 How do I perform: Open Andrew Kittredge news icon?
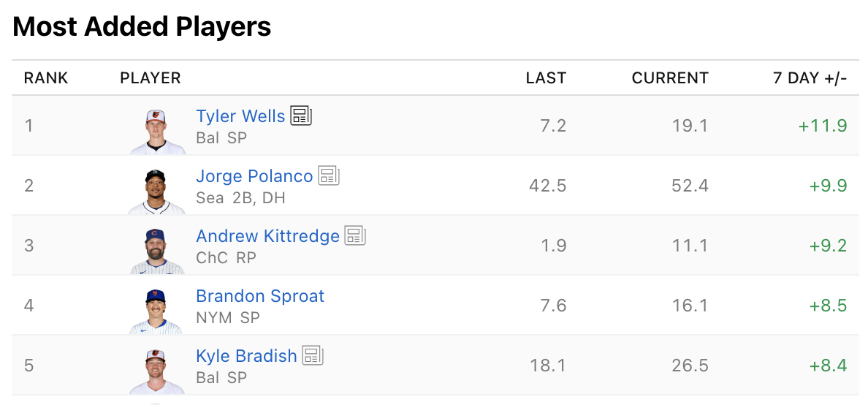(355, 235)
